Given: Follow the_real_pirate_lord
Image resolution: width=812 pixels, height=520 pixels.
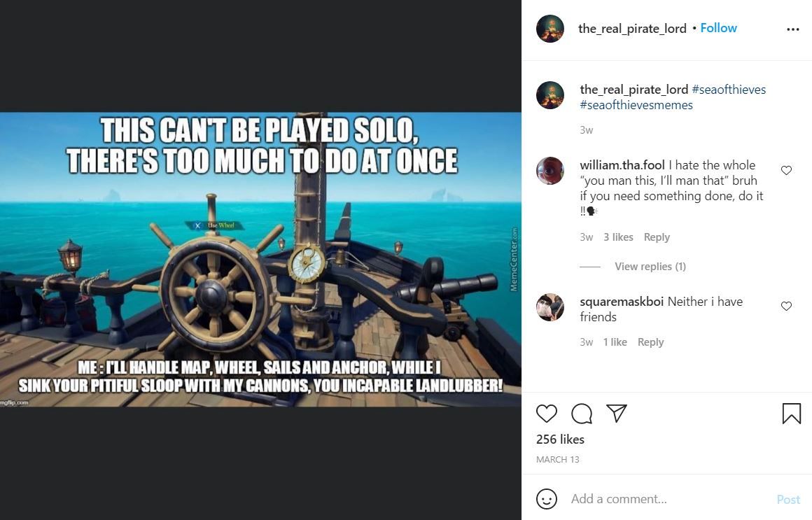Looking at the screenshot, I should point(718,28).
